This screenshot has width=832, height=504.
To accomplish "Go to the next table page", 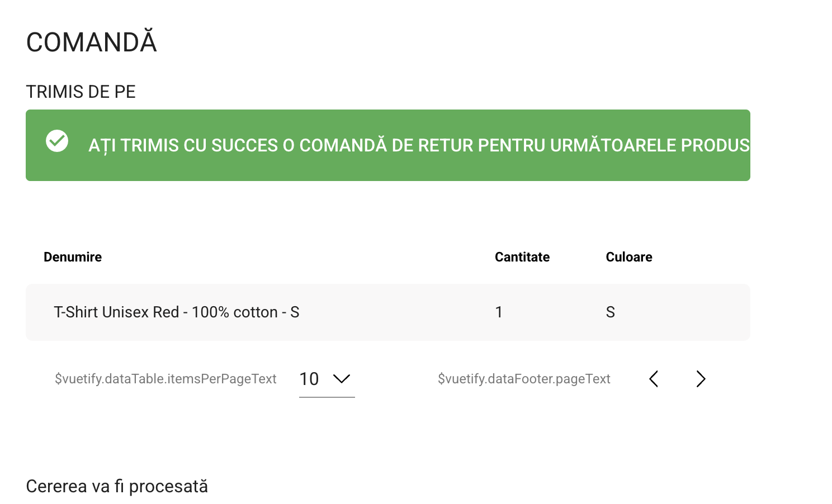I will click(x=701, y=379).
